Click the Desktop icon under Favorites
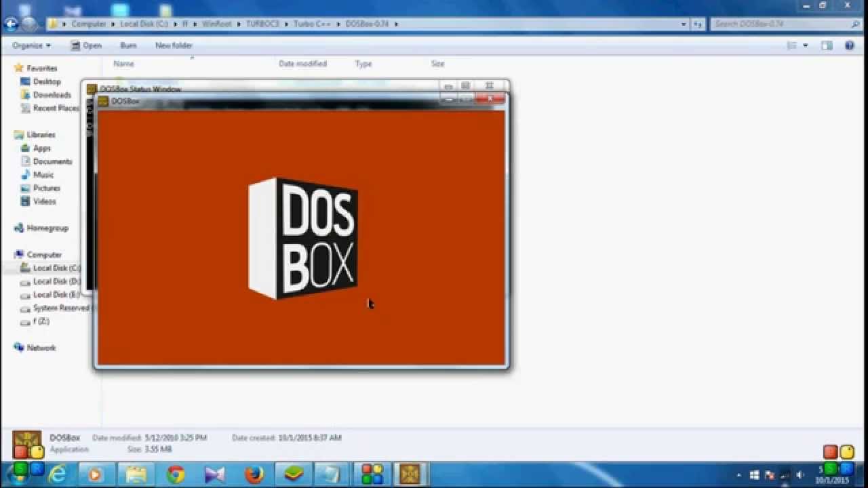 [26, 81]
